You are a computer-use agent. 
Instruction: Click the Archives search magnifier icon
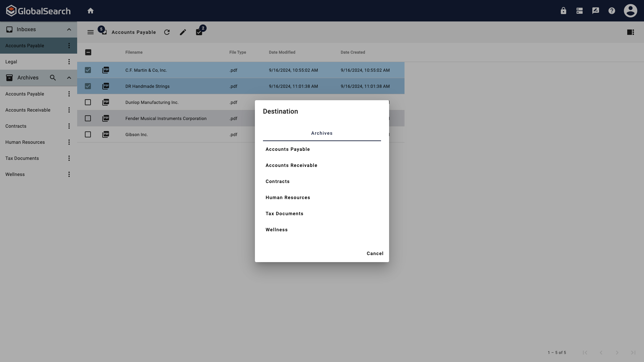pos(53,77)
